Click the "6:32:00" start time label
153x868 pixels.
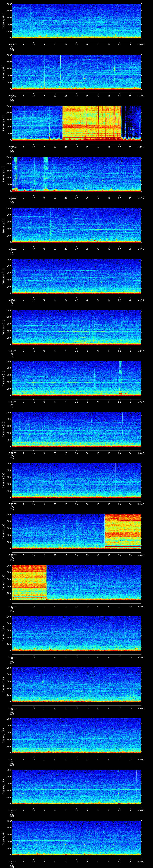point(12,198)
